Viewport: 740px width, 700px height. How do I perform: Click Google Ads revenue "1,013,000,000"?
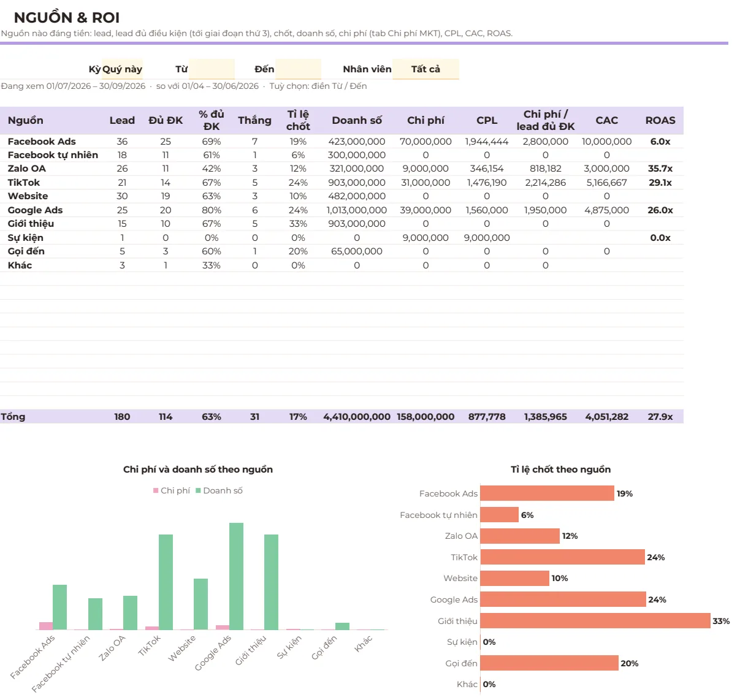tap(357, 210)
